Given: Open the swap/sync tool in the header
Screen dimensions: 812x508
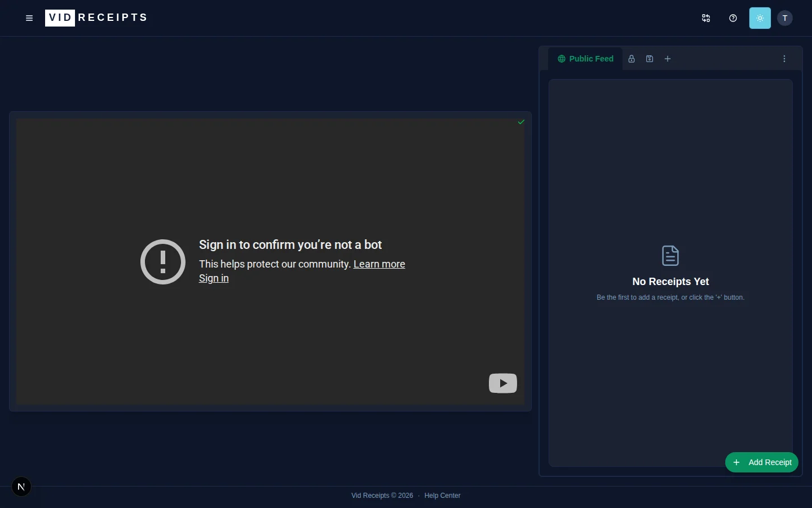Looking at the screenshot, I should (705, 18).
